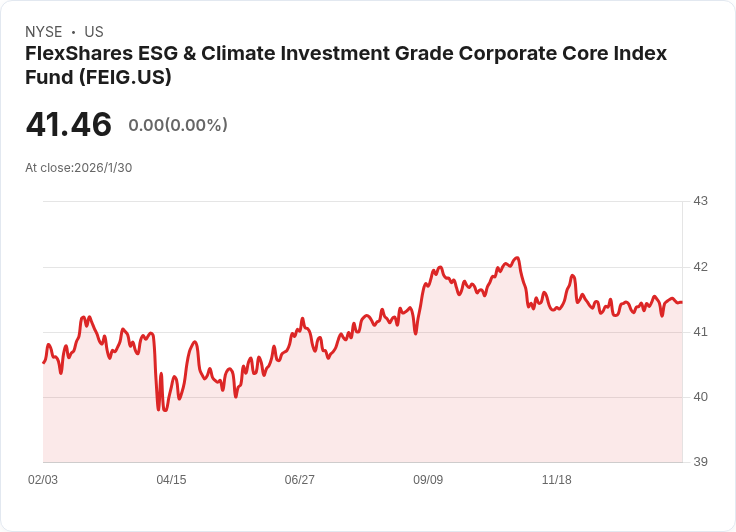Click the FlexShares ESG fund title
This screenshot has width=736, height=532.
pos(346,65)
